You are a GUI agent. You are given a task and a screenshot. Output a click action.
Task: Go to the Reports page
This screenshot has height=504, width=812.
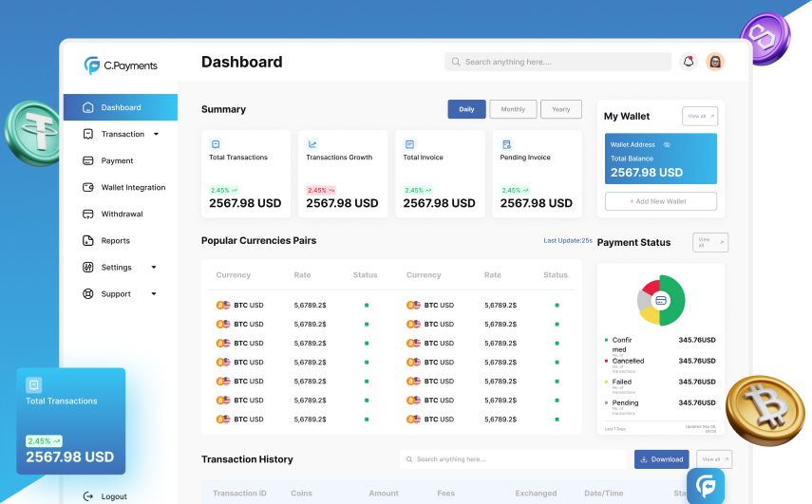pyautogui.click(x=115, y=241)
